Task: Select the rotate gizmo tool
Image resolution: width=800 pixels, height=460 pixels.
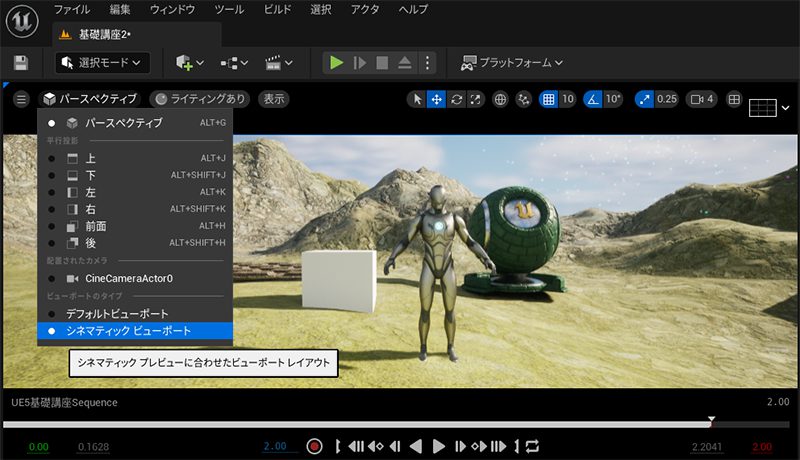Action: [457, 99]
